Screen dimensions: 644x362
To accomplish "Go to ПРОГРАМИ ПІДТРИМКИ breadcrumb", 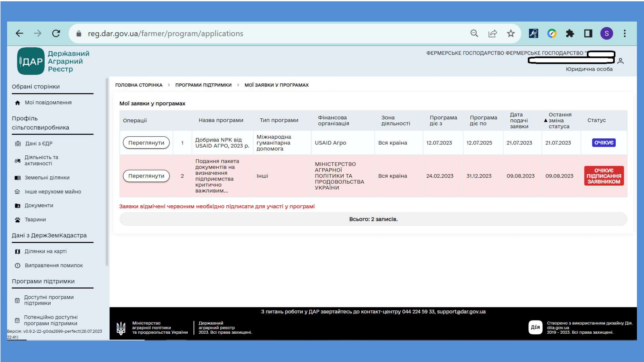I will [x=203, y=85].
